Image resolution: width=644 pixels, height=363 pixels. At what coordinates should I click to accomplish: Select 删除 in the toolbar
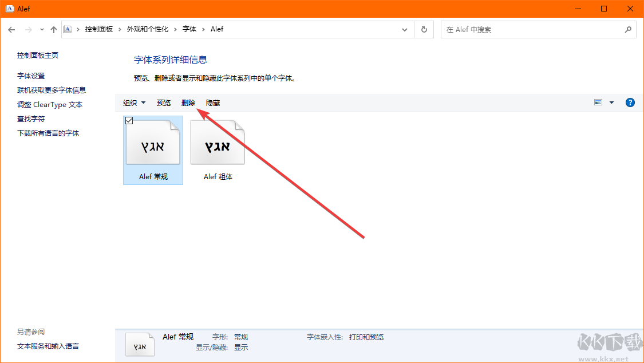189,102
